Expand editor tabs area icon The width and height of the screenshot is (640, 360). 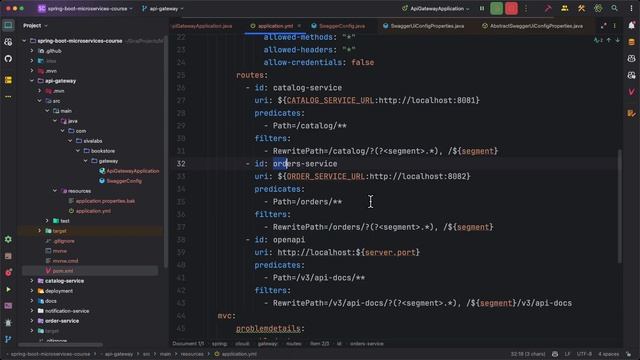tap(604, 26)
